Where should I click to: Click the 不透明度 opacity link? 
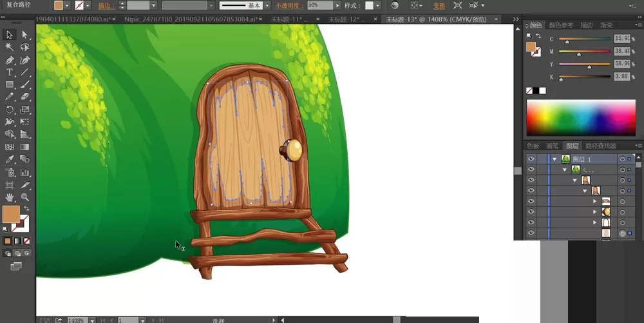[x=289, y=6]
